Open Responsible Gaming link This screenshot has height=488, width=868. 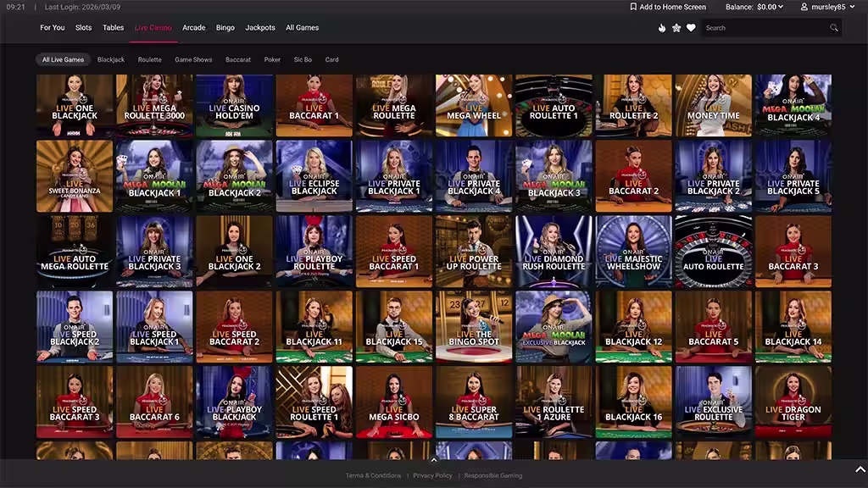tap(493, 475)
